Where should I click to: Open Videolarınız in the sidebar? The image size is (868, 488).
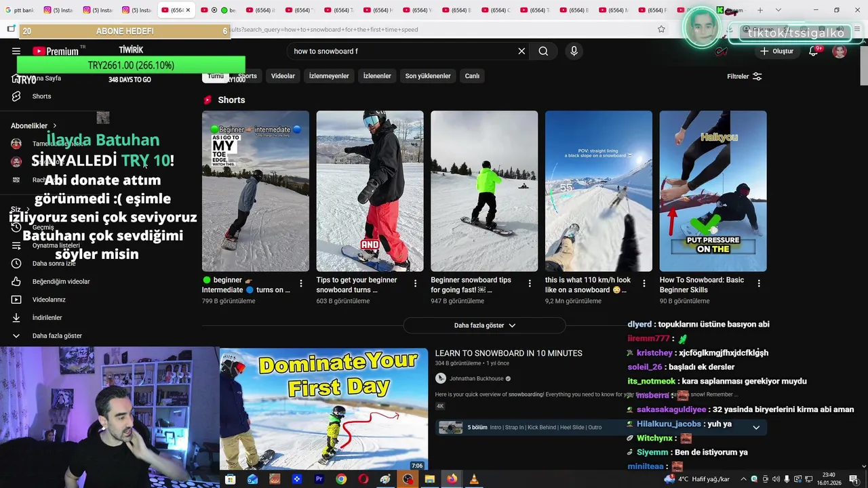pyautogui.click(x=49, y=300)
